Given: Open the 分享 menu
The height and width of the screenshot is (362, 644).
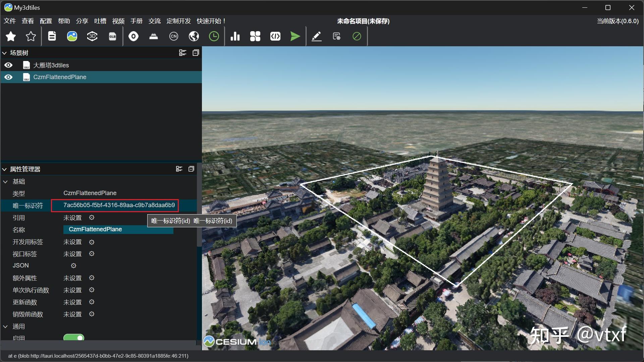Looking at the screenshot, I should [82, 21].
